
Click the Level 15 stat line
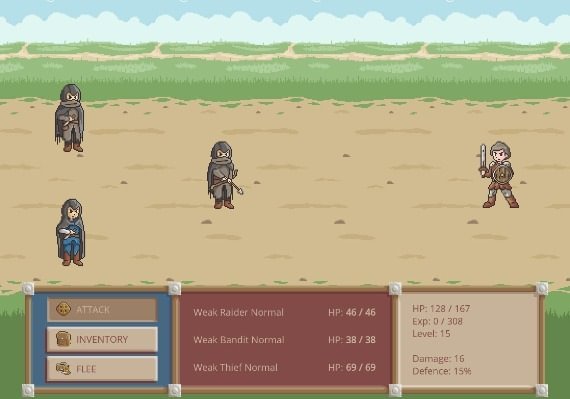pyautogui.click(x=431, y=334)
